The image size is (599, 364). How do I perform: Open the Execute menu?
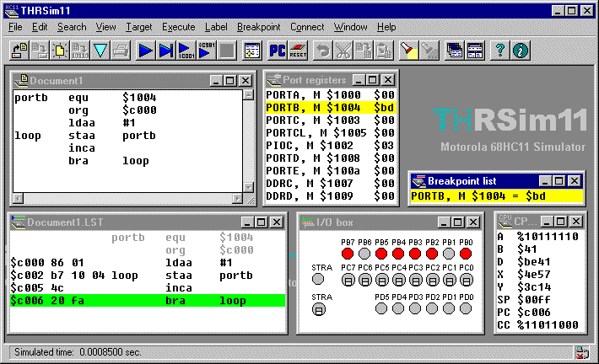point(177,27)
